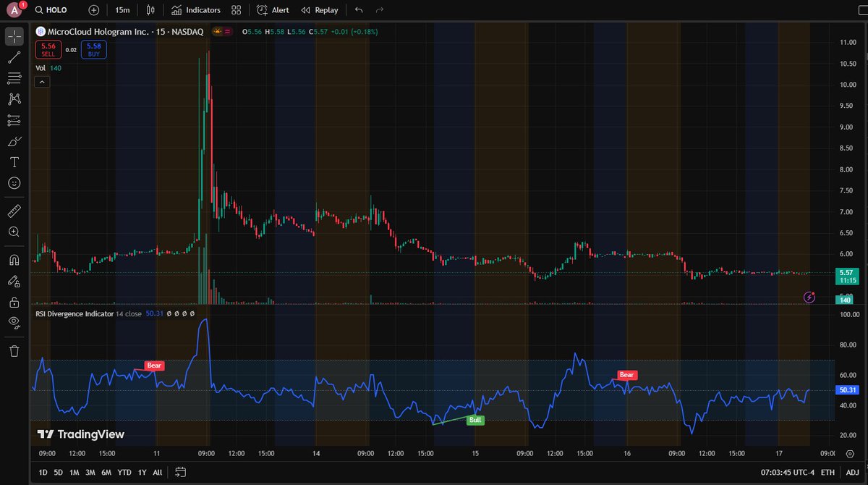Select the brush drawing tool
Viewport: 868px width, 485px height.
click(14, 141)
